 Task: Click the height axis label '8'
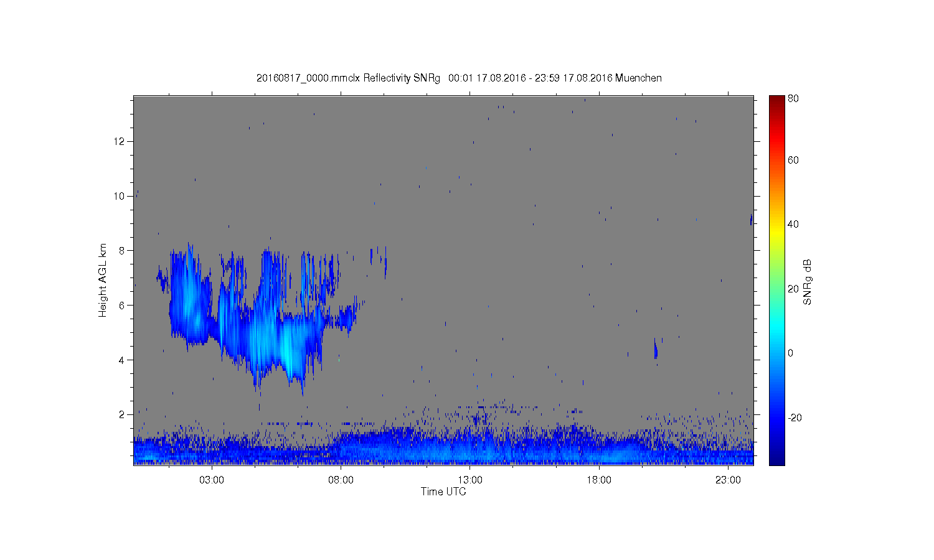point(123,251)
